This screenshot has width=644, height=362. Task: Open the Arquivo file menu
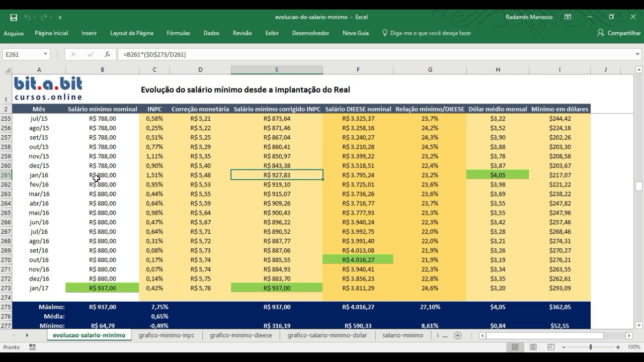coord(14,33)
